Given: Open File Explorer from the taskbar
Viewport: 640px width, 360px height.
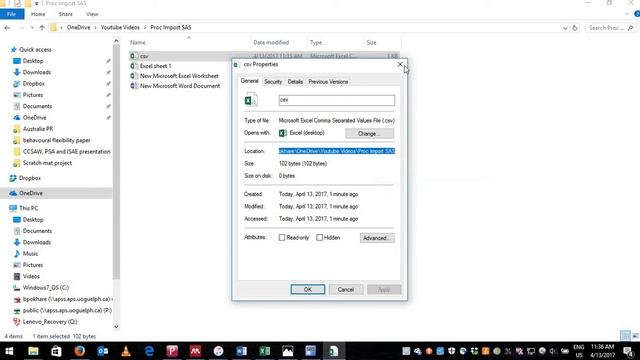Looking at the screenshot, I should [x=33, y=351].
